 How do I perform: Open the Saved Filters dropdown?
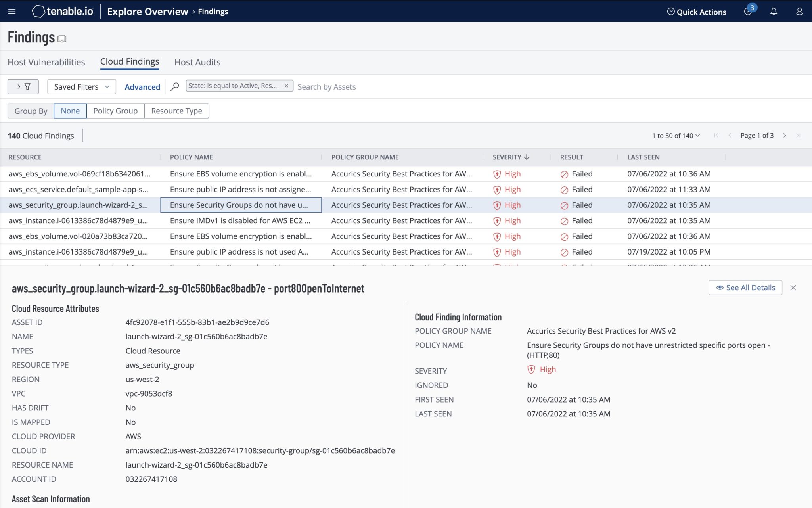[81, 86]
